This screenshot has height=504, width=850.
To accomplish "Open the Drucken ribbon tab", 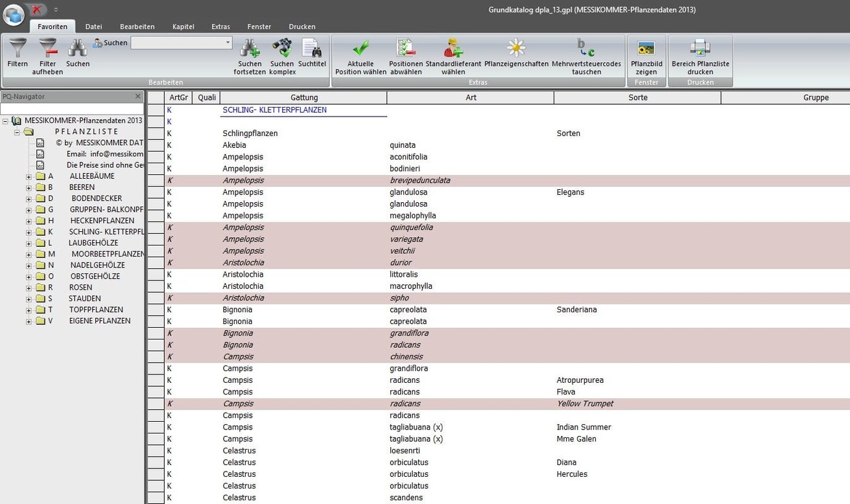I will tap(302, 27).
